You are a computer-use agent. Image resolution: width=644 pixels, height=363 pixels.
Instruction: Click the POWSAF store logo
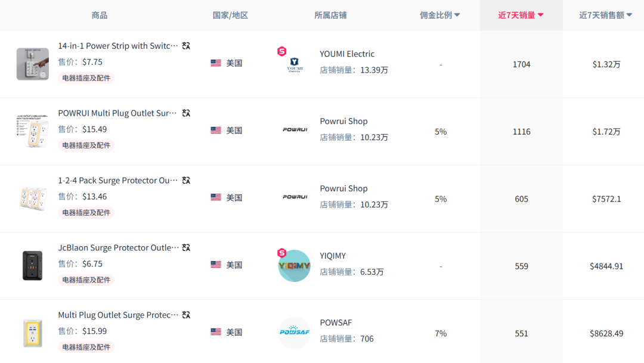click(x=295, y=333)
